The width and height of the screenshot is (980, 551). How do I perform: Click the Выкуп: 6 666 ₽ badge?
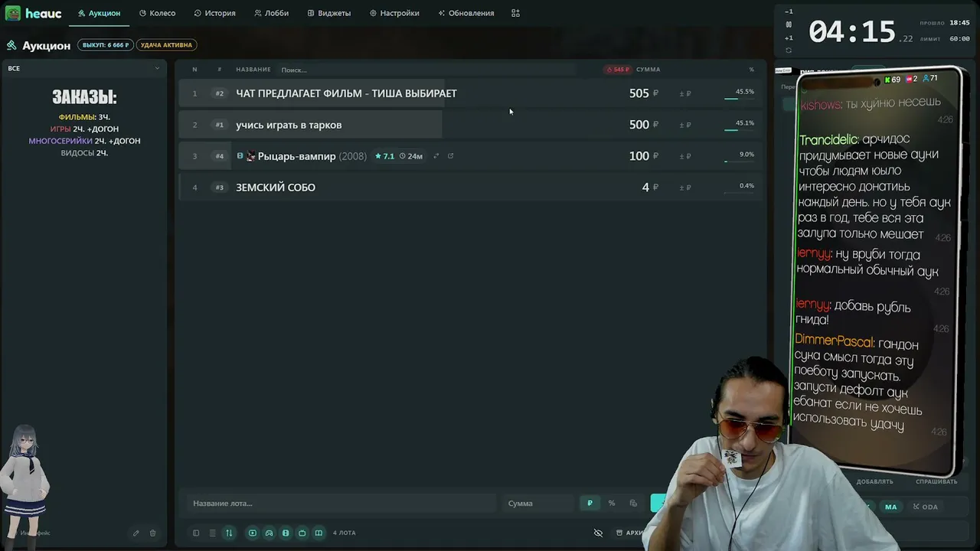coord(105,45)
